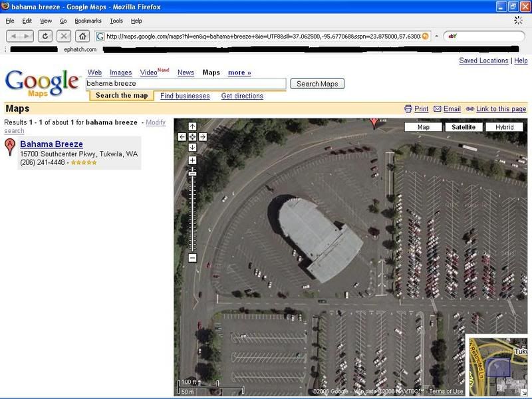Click the Email link
The width and height of the screenshot is (532, 399).
pos(452,109)
